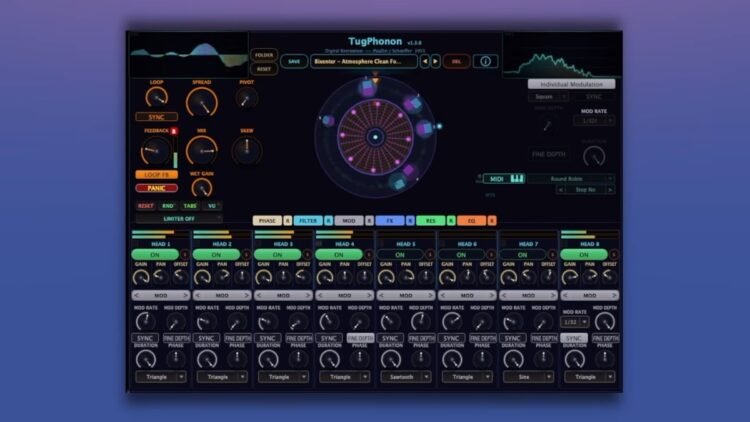Click the R button next to FILTER tab
The width and height of the screenshot is (750, 422).
329,221
